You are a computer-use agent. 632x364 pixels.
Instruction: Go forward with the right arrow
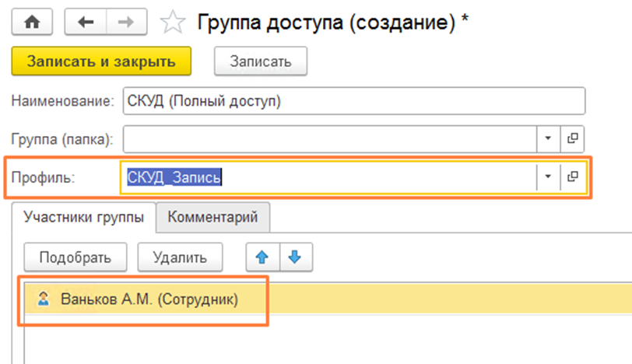[x=125, y=23]
